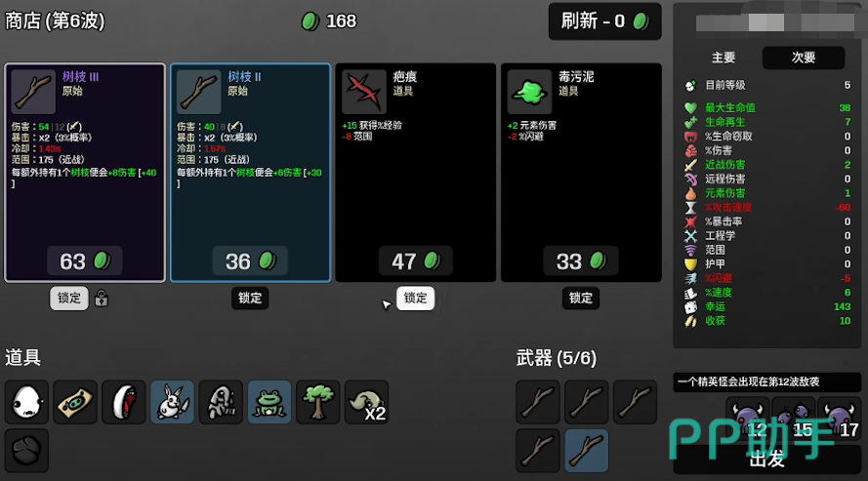Click the white egg-shaped item icon
The image size is (868, 481).
click(x=26, y=402)
